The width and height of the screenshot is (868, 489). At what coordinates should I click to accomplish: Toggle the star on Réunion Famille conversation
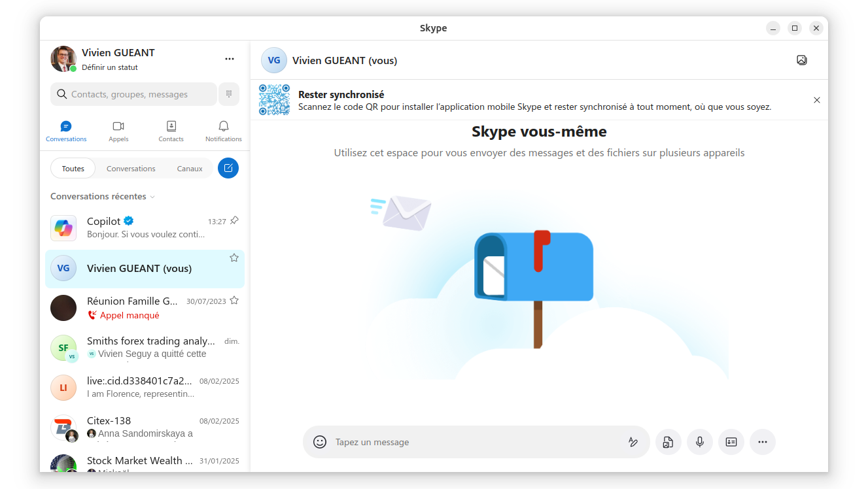tap(234, 301)
